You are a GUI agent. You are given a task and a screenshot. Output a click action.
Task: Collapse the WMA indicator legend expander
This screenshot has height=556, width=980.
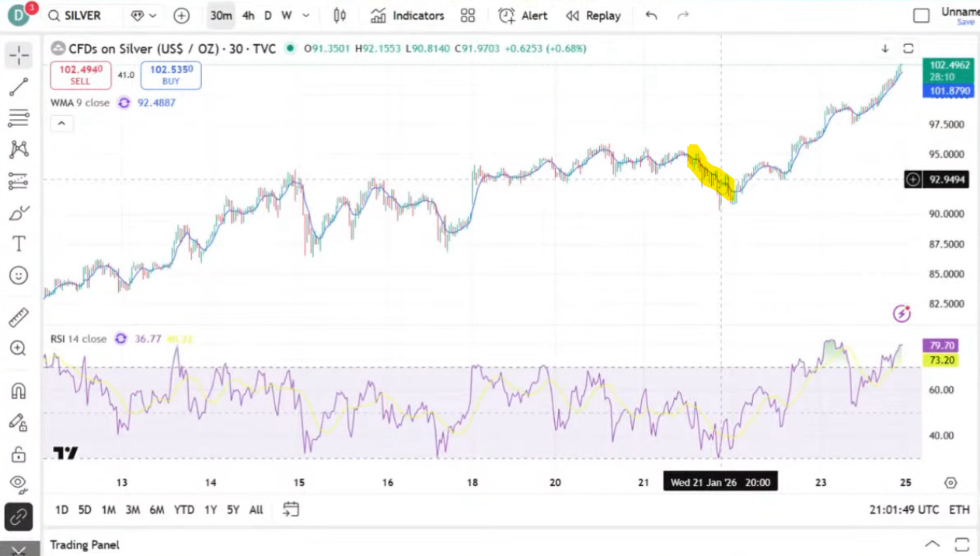pyautogui.click(x=61, y=123)
